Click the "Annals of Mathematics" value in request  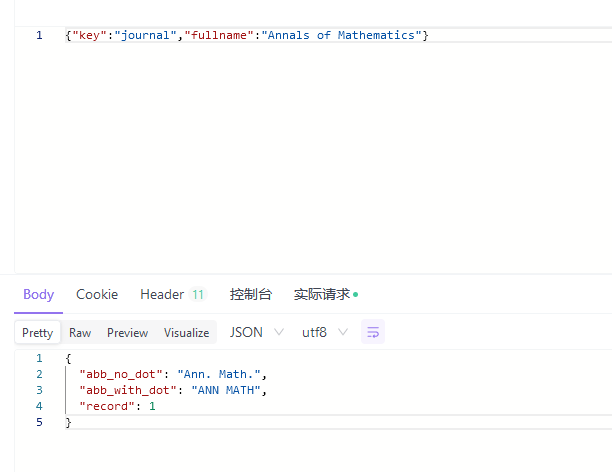[x=342, y=35]
